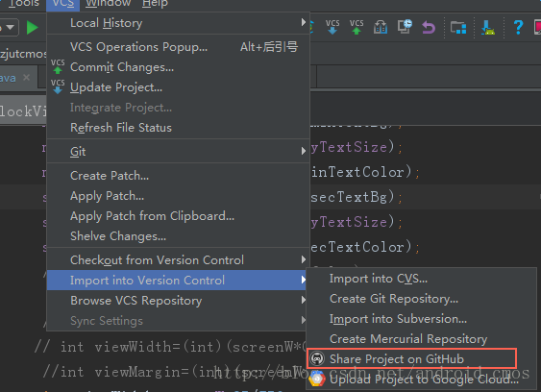Screen dimensions: 541x392
Task: Click the viewWidth comment line in the editor
Action: 170,347
